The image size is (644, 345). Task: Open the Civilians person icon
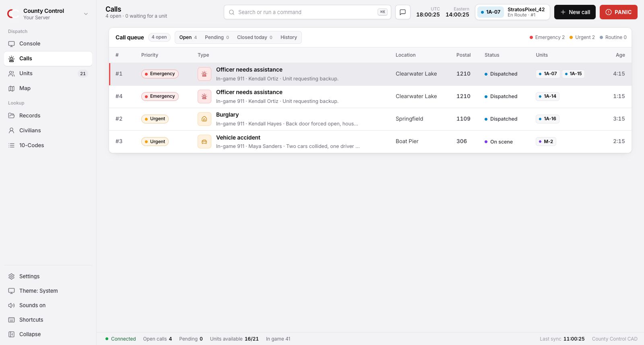coord(11,131)
